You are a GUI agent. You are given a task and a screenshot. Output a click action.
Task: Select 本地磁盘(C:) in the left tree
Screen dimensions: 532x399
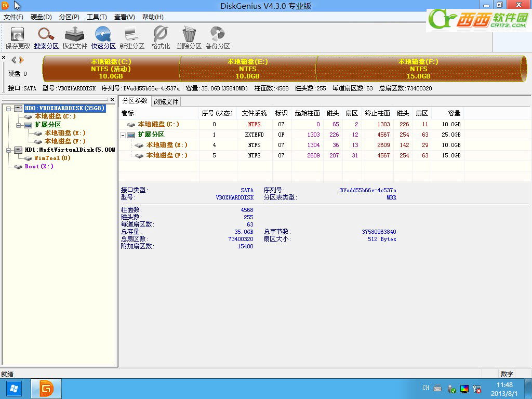tap(55, 116)
